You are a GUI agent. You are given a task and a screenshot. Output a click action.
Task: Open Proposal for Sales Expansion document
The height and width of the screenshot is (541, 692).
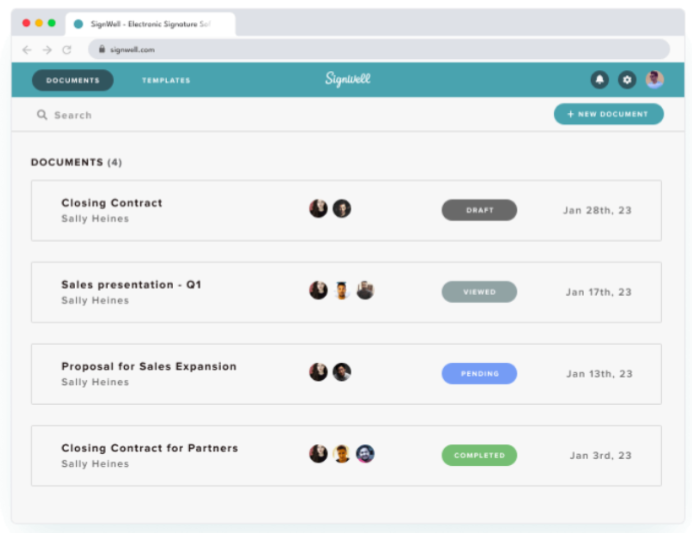tap(149, 367)
